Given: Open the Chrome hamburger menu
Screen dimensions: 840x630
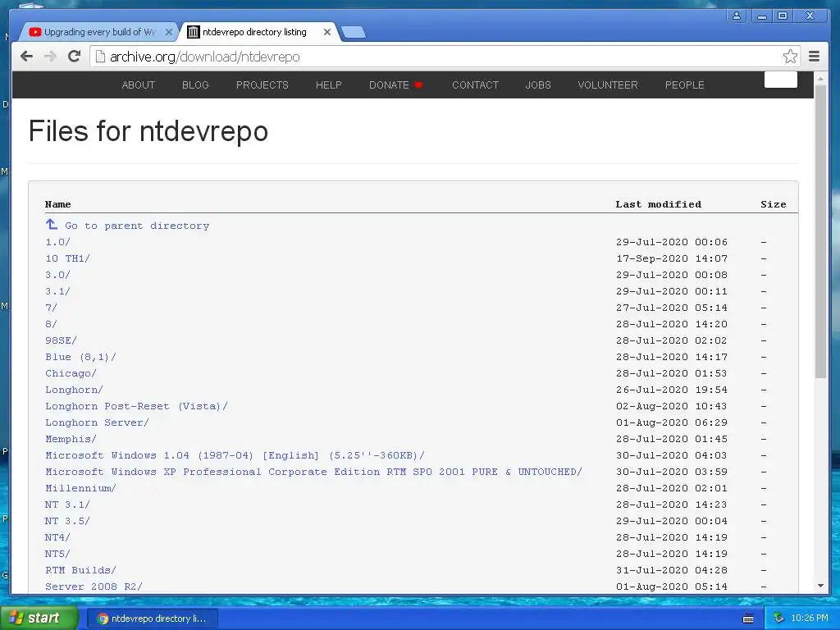Looking at the screenshot, I should (815, 57).
